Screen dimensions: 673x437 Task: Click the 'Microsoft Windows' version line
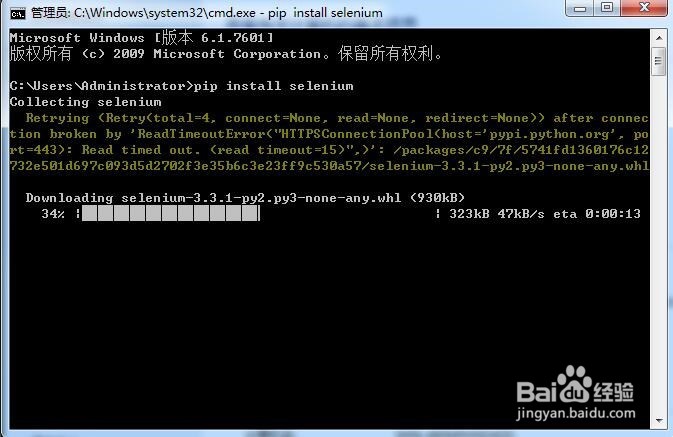pos(141,38)
